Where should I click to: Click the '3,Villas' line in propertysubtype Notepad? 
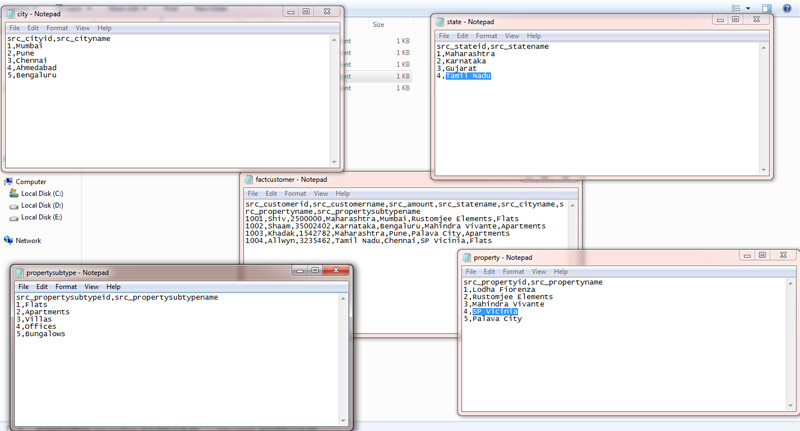click(x=34, y=319)
